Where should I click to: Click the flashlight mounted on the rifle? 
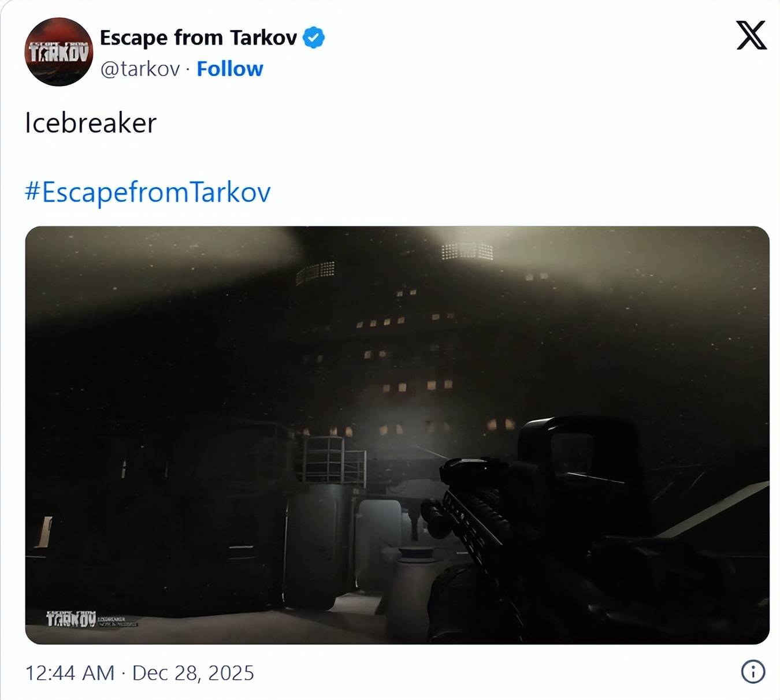[436, 517]
